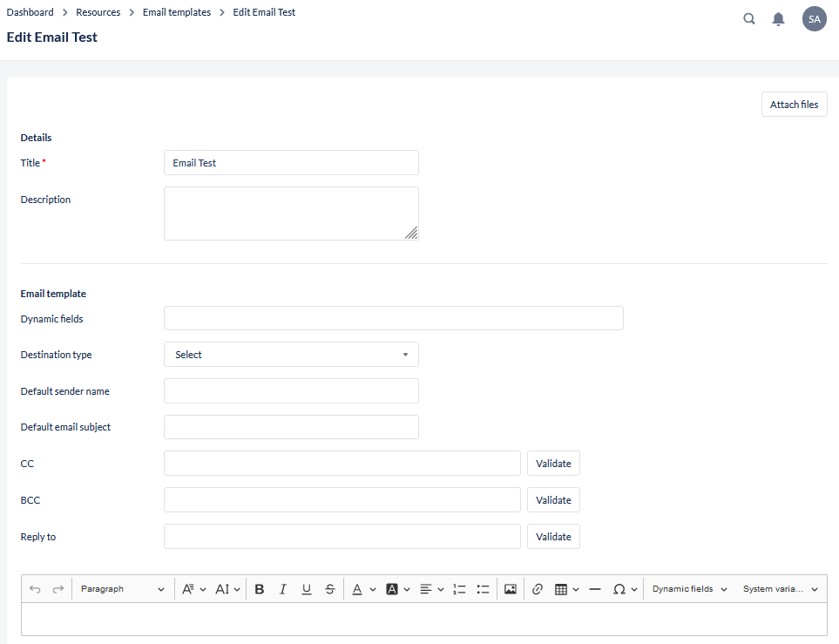Toggle bold formatting in the editor

pyautogui.click(x=260, y=589)
